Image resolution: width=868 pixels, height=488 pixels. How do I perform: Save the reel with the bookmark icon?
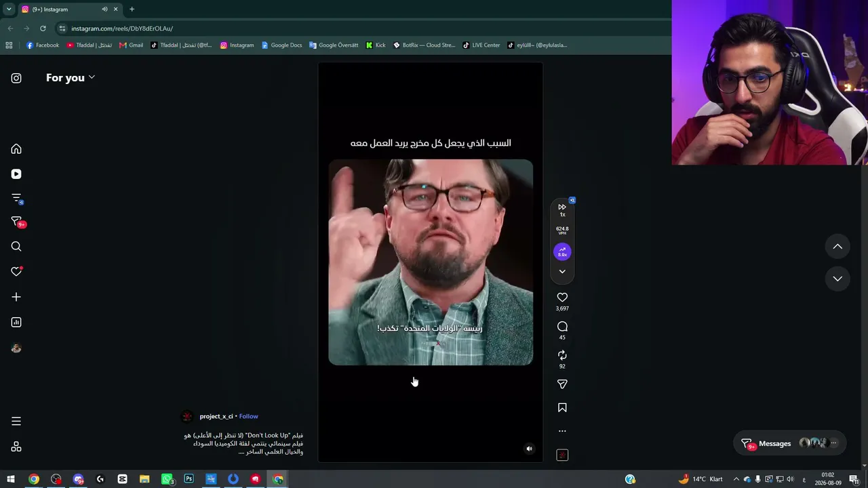pos(562,408)
